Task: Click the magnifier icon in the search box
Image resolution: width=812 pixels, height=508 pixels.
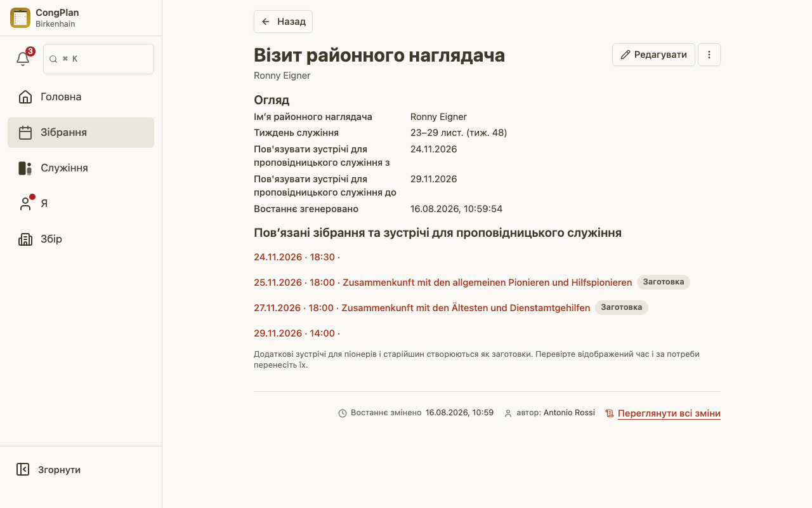Action: 54,59
